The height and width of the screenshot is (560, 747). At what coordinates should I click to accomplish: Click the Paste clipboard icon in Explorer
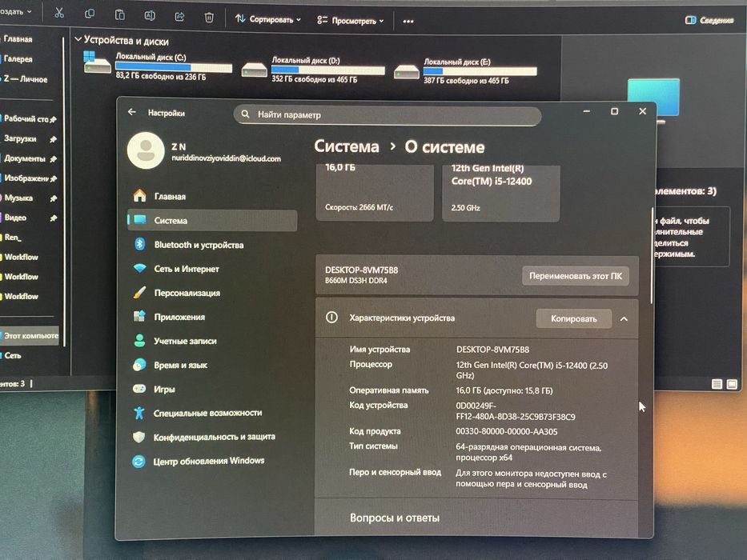(119, 15)
